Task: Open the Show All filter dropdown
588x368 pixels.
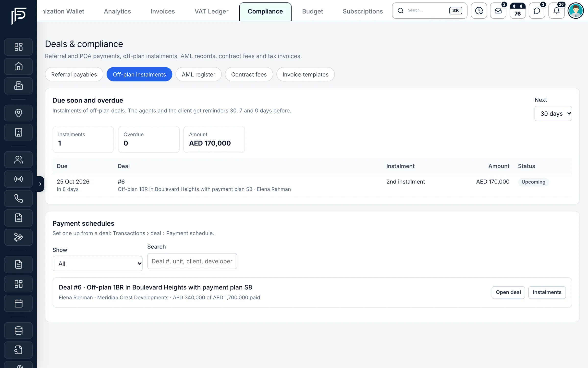Action: click(x=98, y=263)
